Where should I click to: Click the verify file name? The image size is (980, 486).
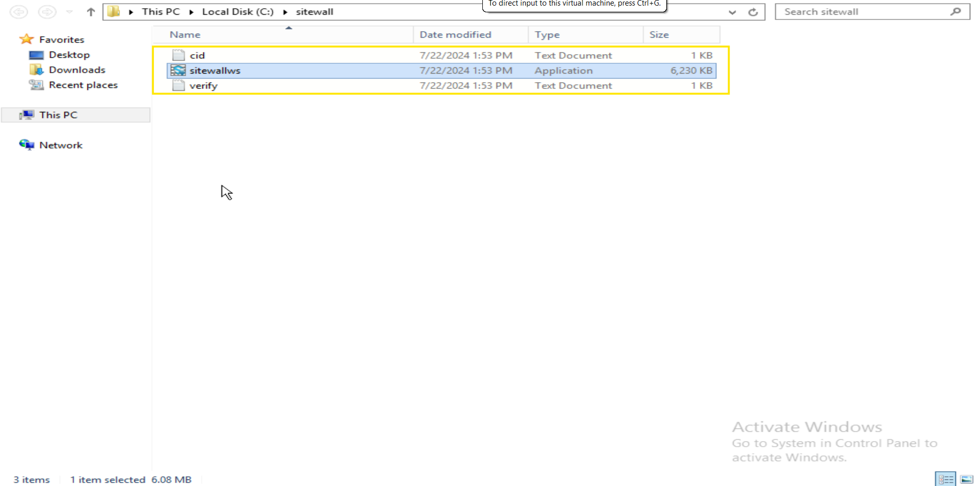coord(203,86)
